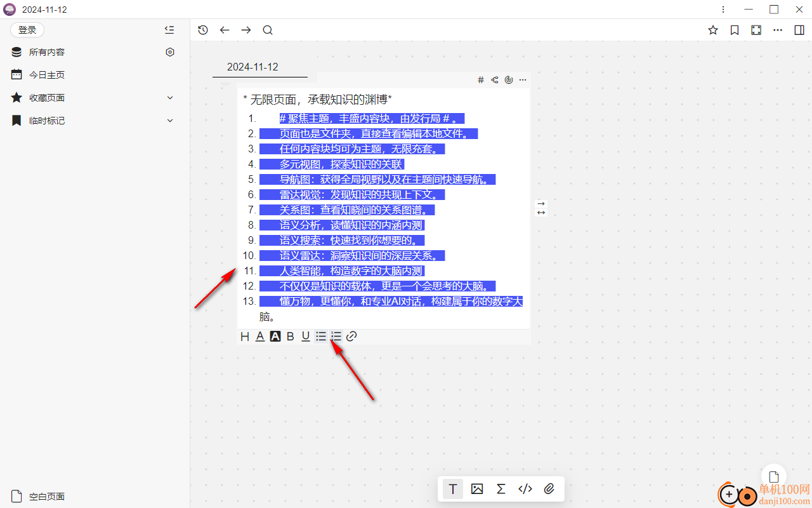This screenshot has height=508, width=812.
Task: Collapse the left sidebar panel
Action: click(x=169, y=30)
